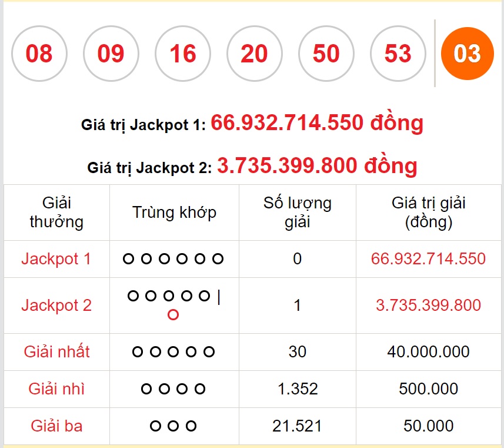
Task: Click the lottery ball numbered 09
Action: [x=111, y=54]
